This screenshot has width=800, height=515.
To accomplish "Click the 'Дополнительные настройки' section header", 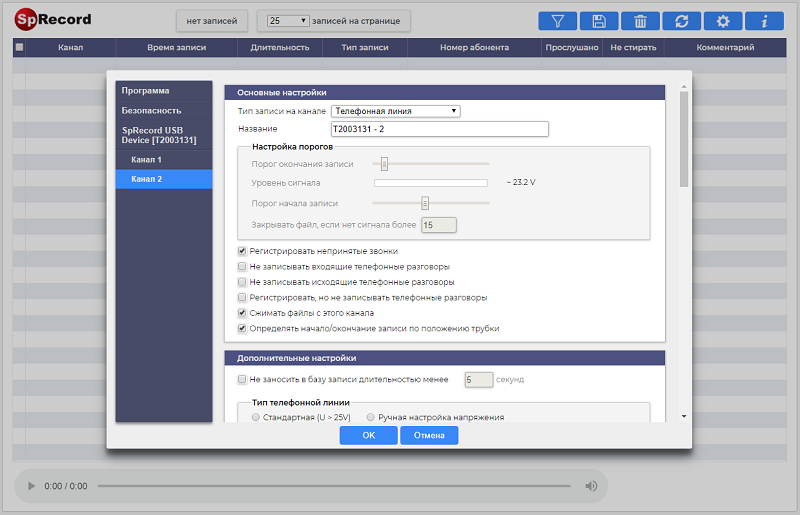I will pos(444,358).
